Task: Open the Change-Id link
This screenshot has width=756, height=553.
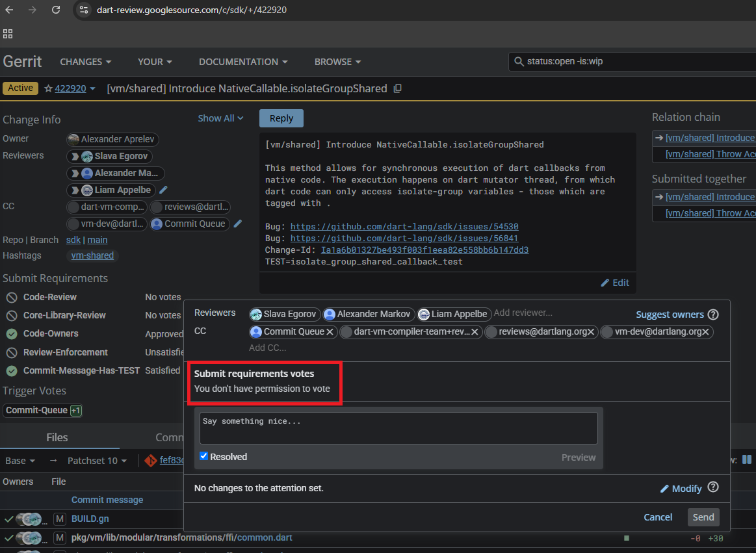Action: coord(424,250)
